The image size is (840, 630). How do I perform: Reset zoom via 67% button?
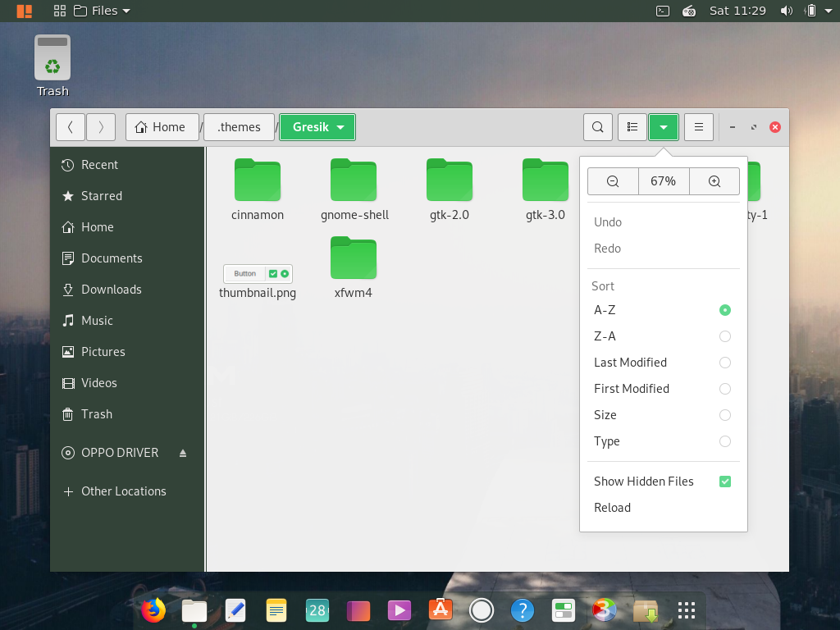click(x=663, y=181)
